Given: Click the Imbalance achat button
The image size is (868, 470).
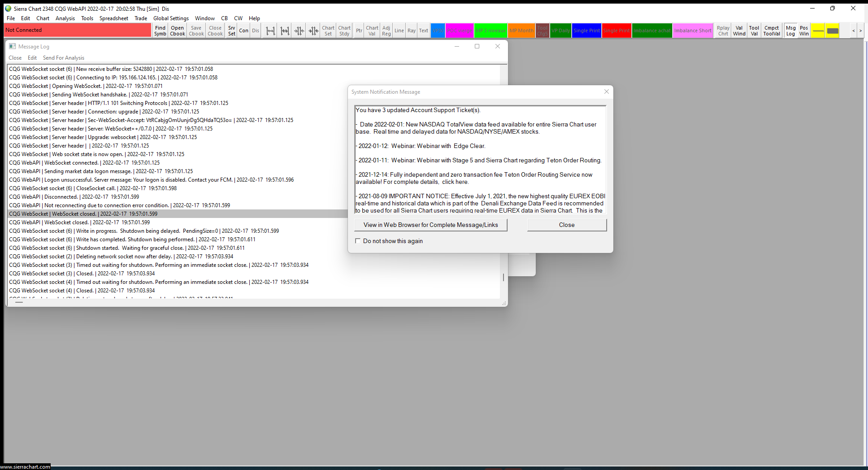Looking at the screenshot, I should pos(652,30).
